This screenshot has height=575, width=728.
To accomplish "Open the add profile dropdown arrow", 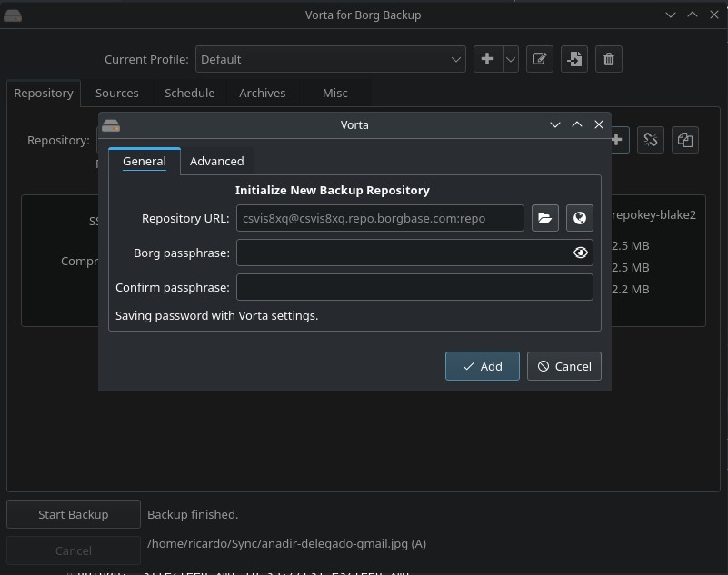I will (x=511, y=59).
